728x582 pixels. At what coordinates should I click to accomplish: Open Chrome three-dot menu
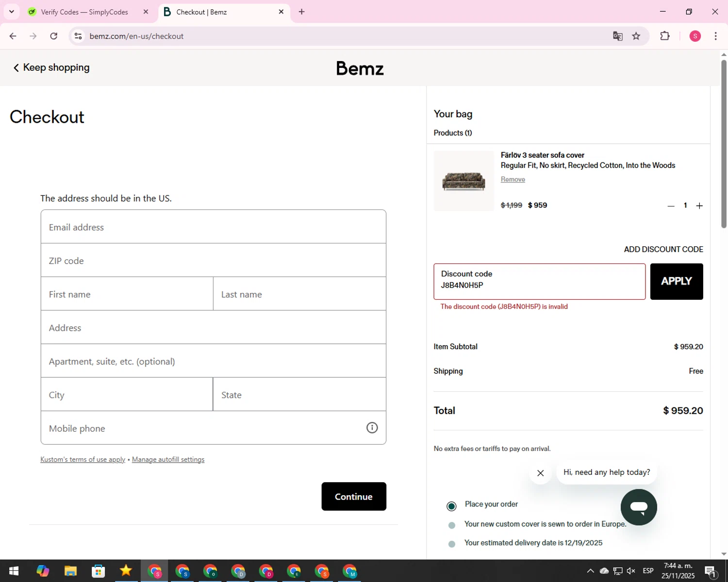[715, 36]
